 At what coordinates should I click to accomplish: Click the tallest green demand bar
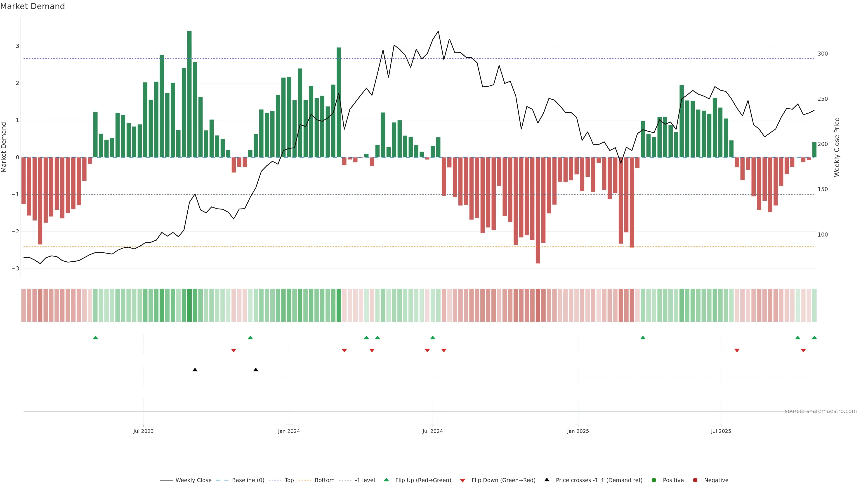coord(189,94)
